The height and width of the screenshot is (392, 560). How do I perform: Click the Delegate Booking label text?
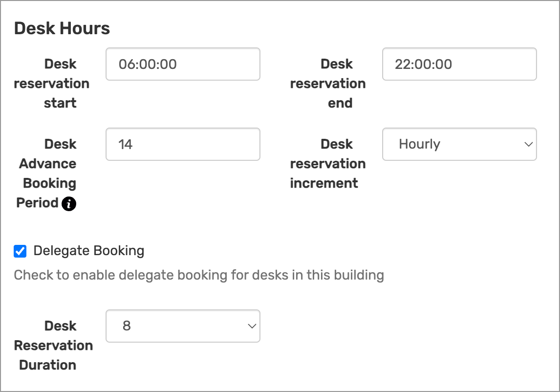[x=88, y=251]
